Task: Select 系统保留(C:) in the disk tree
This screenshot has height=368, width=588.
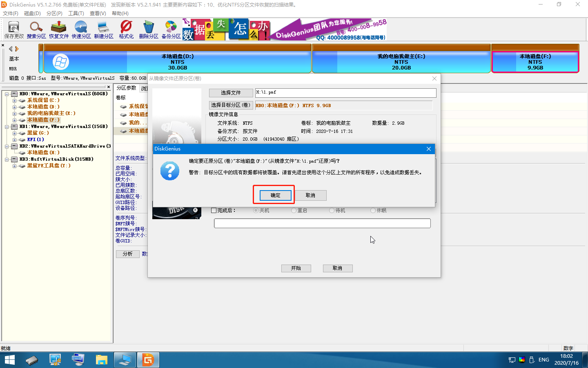Action: coord(43,100)
